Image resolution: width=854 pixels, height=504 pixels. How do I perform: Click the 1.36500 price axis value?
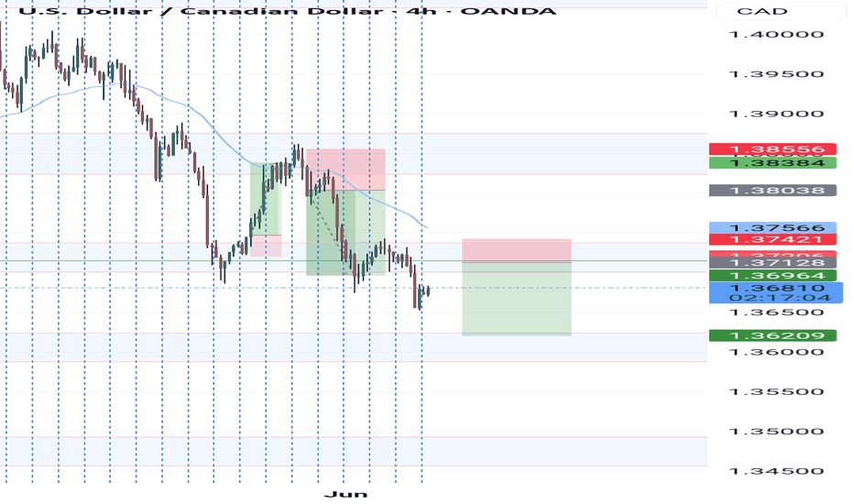776,312
